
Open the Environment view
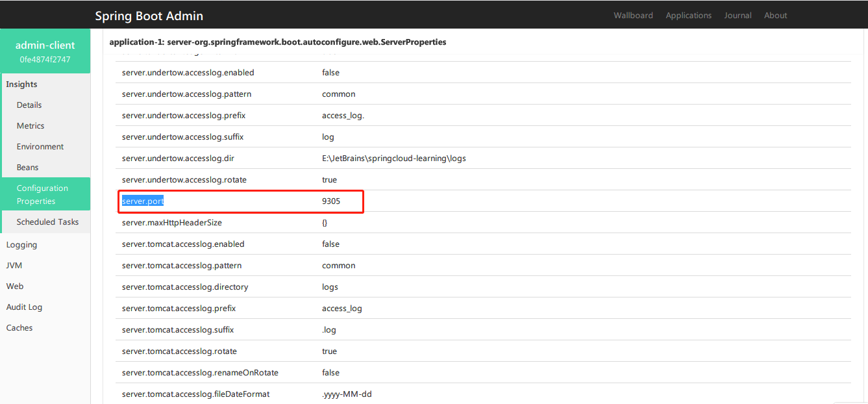tap(40, 147)
